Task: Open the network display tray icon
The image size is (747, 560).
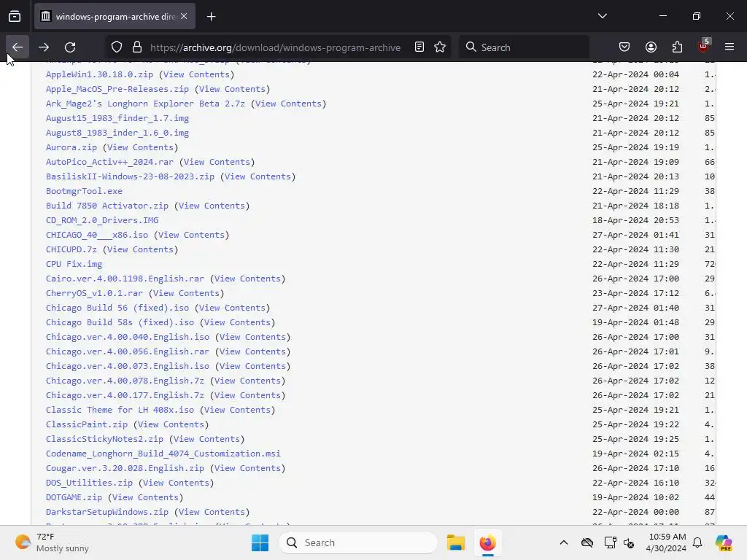Action: [x=610, y=542]
